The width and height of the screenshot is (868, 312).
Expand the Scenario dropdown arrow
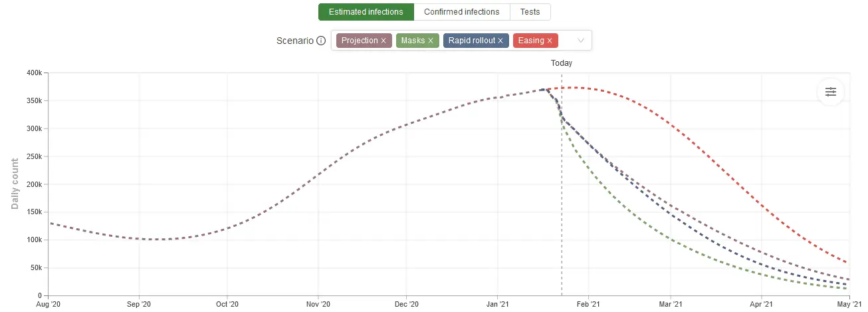click(x=581, y=41)
